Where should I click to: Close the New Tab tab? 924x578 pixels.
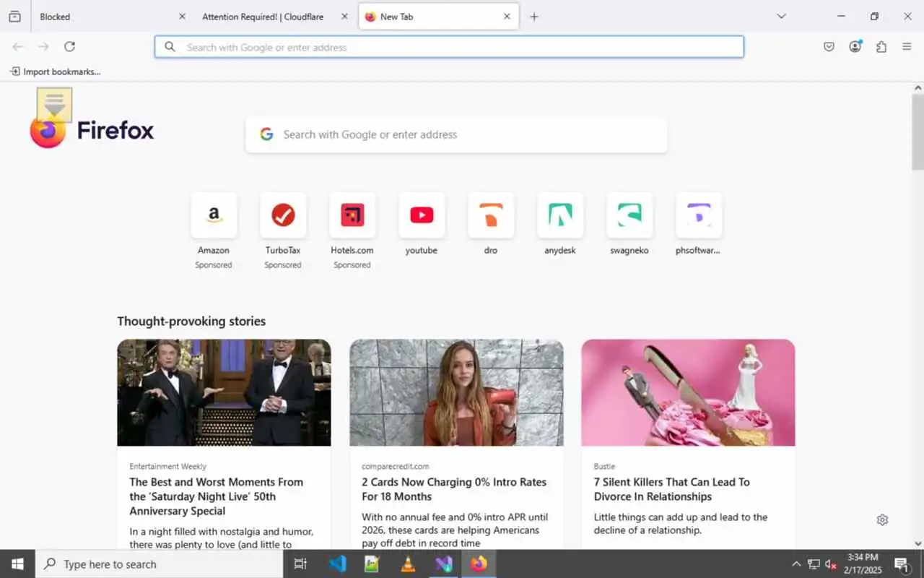pyautogui.click(x=507, y=17)
